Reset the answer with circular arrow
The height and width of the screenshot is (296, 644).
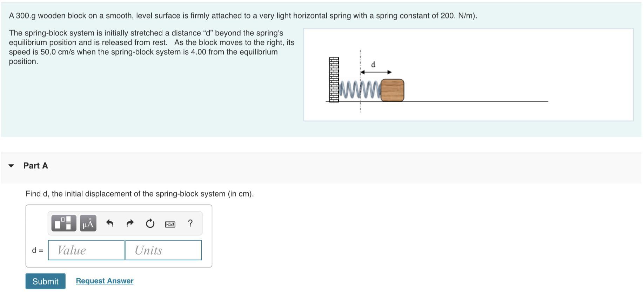point(150,223)
